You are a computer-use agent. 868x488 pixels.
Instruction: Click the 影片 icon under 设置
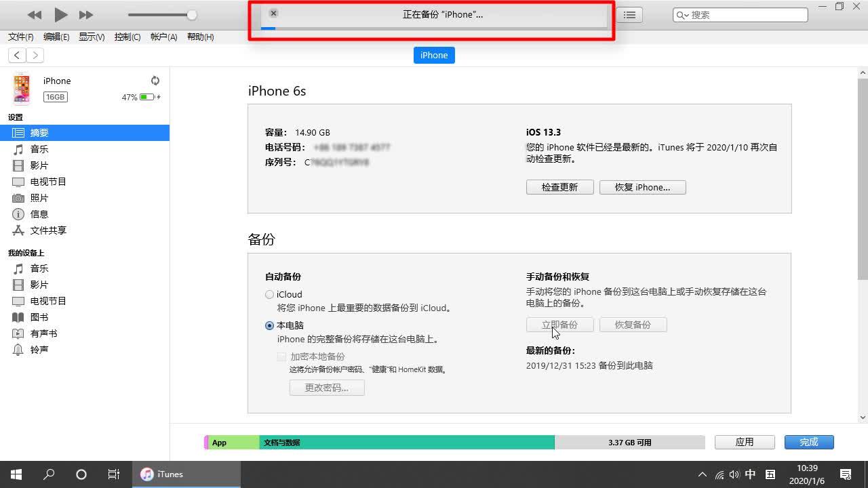18,165
